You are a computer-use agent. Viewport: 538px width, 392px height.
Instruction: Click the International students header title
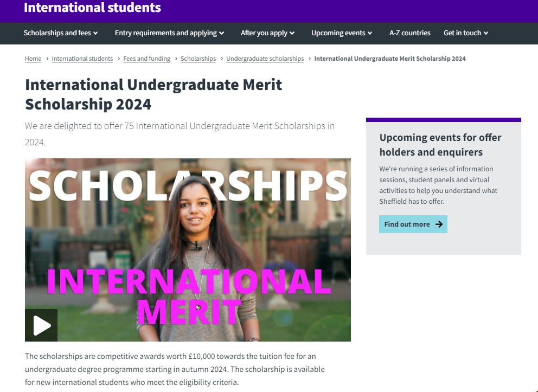(x=92, y=8)
